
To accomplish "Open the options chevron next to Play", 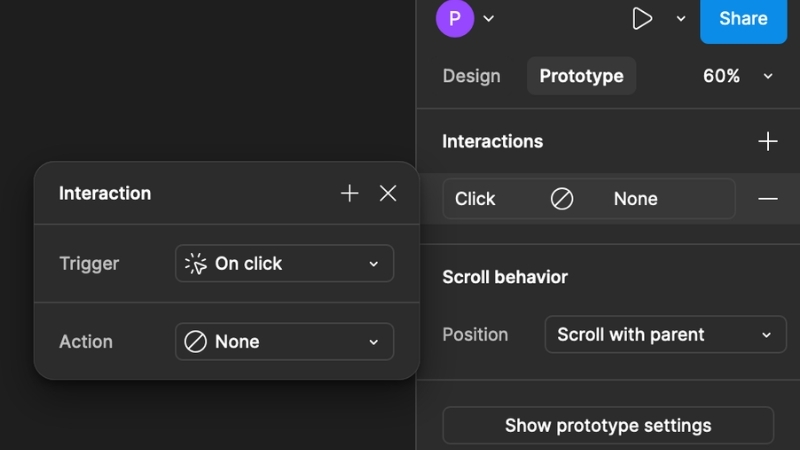I will click(x=680, y=18).
